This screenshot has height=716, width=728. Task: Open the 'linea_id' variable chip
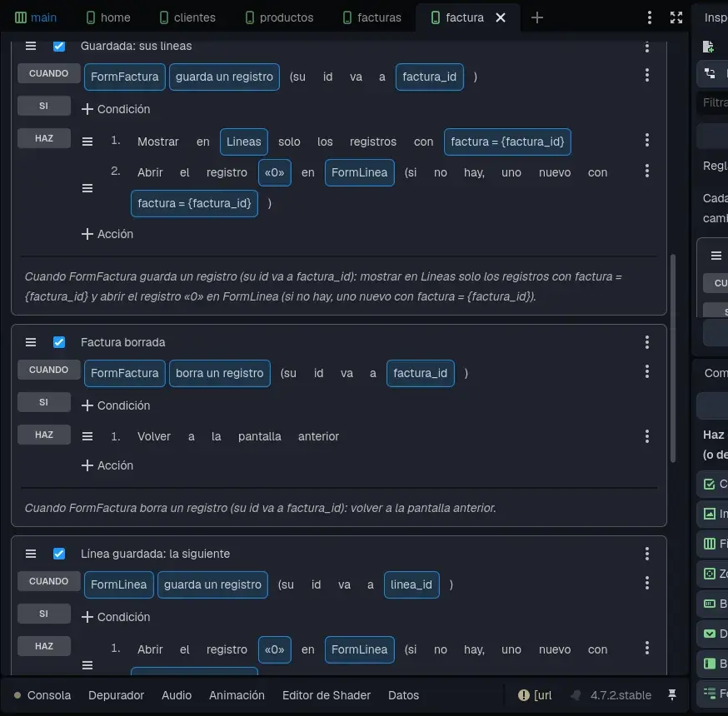pos(411,584)
